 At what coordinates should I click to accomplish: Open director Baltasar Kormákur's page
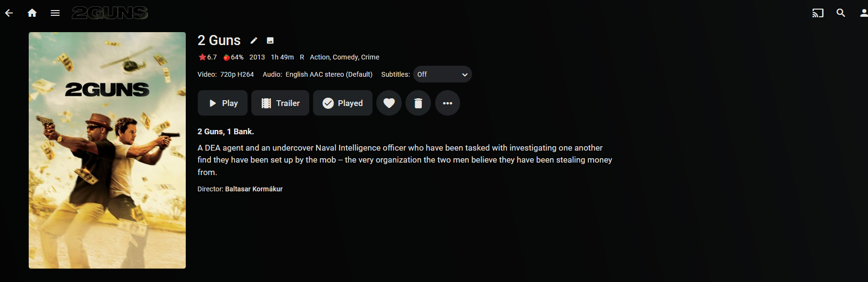click(254, 189)
